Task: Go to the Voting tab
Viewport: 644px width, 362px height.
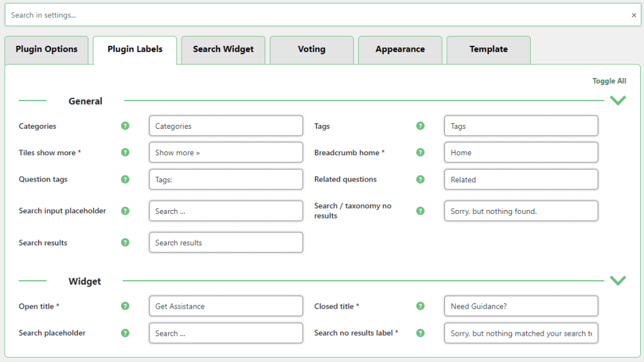Action: tap(312, 50)
